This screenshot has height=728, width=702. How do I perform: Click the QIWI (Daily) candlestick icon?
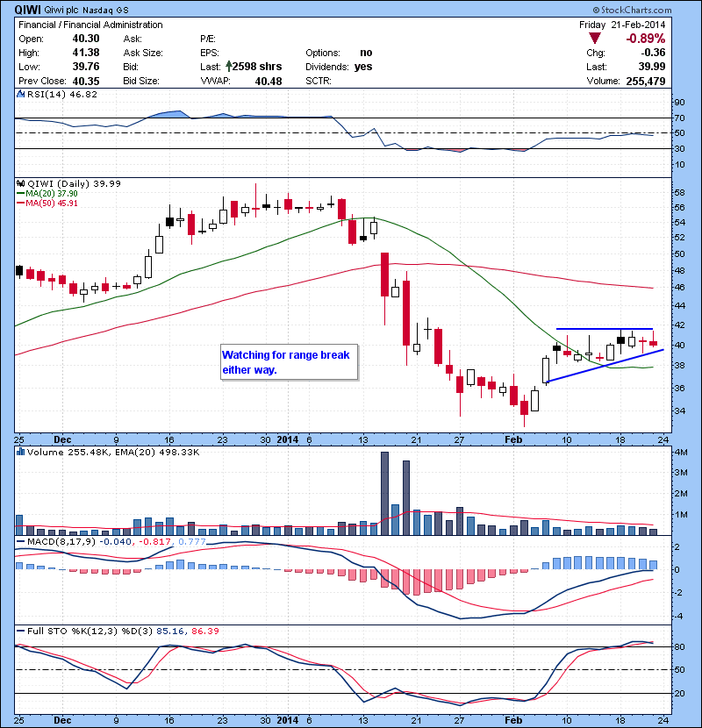pyautogui.click(x=20, y=183)
